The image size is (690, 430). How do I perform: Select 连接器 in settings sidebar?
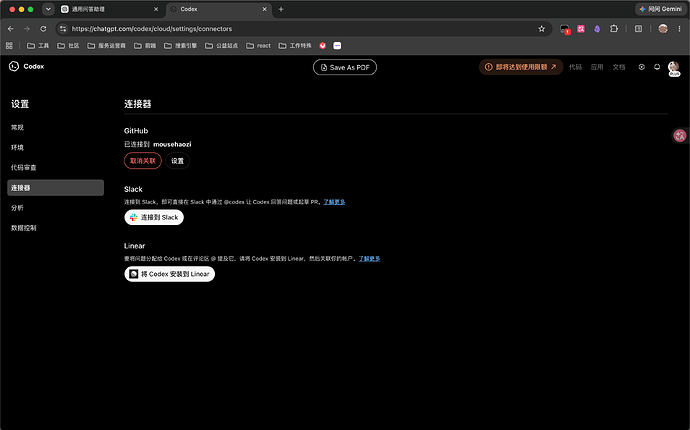point(55,187)
